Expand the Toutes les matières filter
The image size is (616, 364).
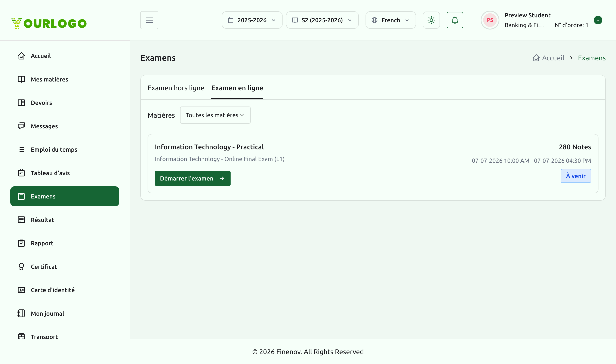pyautogui.click(x=215, y=115)
